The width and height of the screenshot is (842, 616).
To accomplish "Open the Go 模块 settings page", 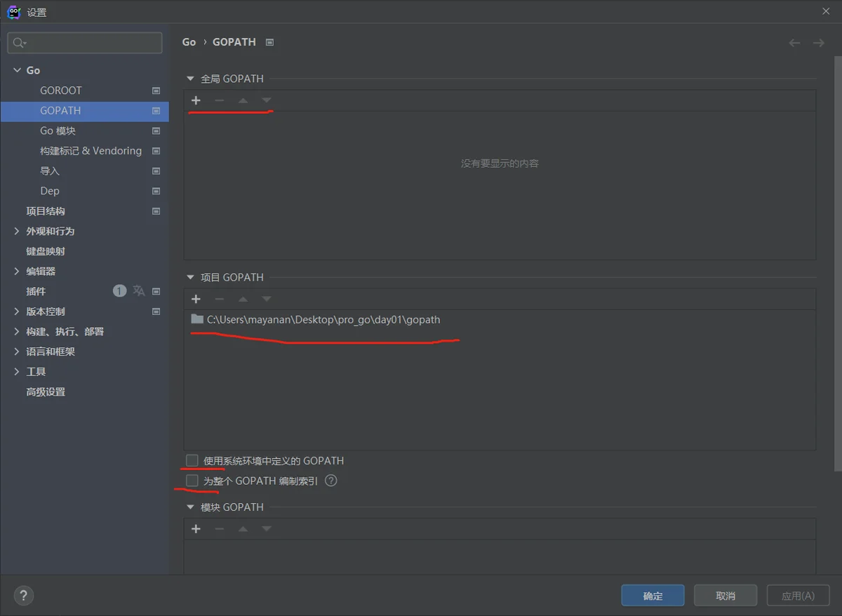I will (58, 131).
